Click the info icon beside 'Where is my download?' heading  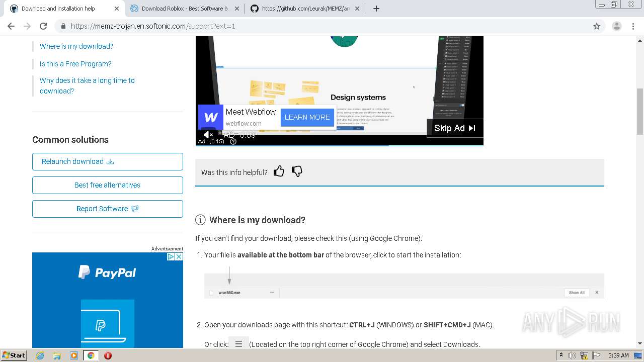coord(200,220)
